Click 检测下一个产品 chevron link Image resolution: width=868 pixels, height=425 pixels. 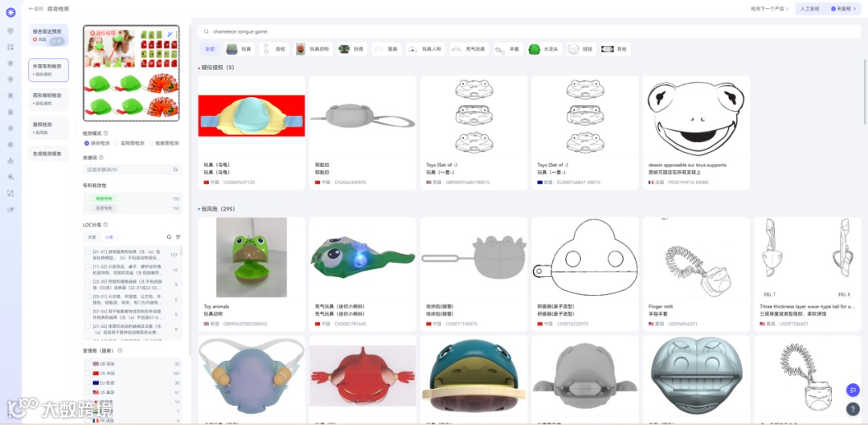[769, 9]
